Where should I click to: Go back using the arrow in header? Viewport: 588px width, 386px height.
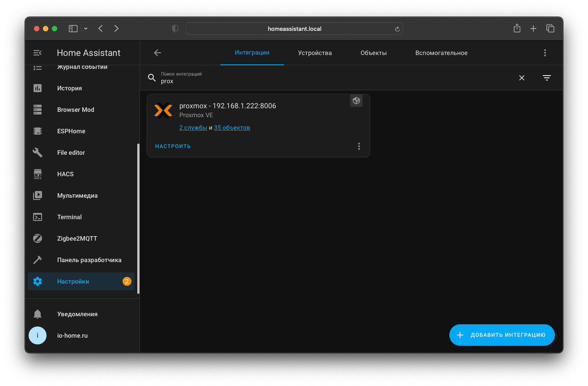[x=157, y=53]
